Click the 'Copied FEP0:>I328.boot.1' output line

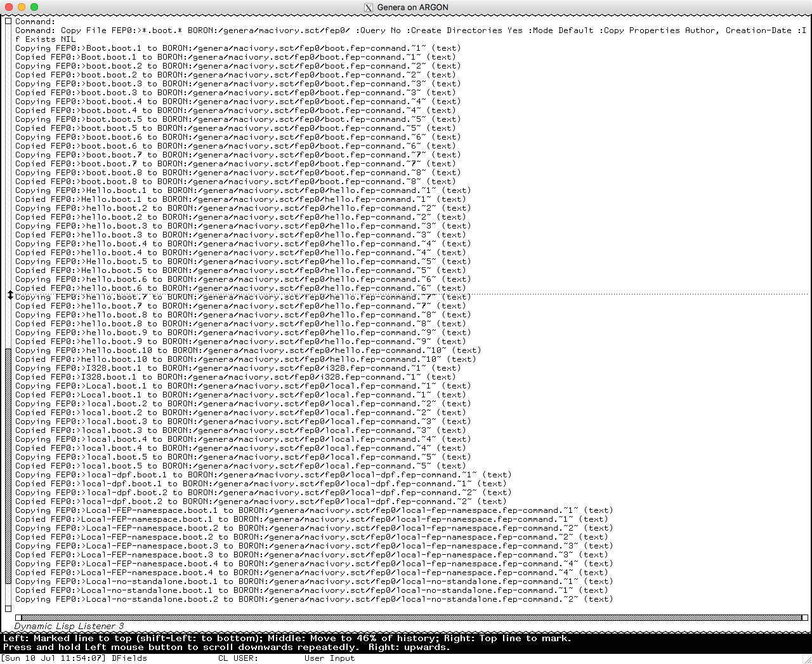coord(233,377)
